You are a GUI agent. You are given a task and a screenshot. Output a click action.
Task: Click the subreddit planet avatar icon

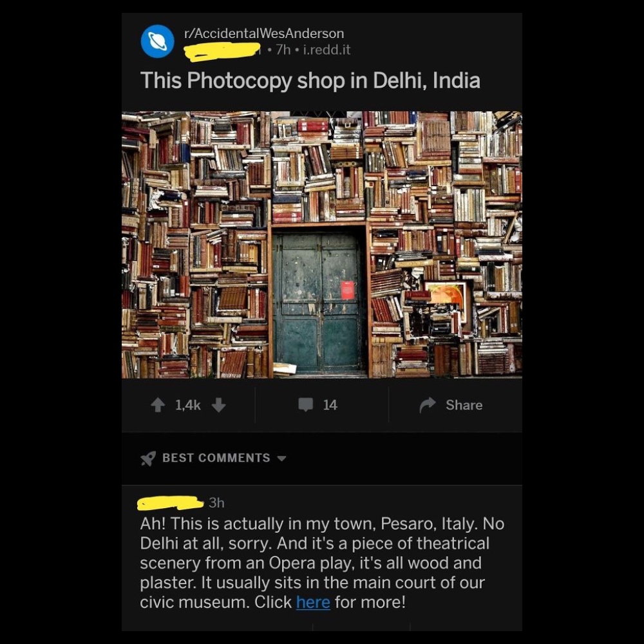[157, 41]
